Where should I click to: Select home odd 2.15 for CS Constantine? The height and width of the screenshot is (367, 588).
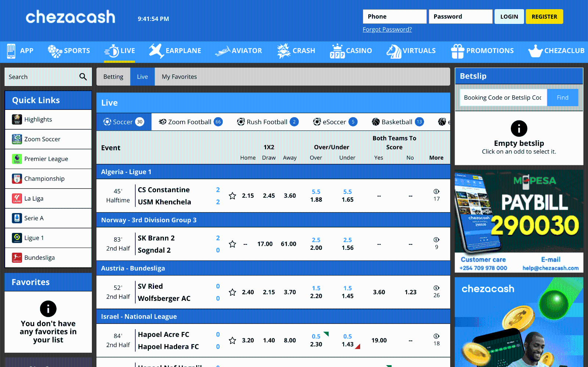click(248, 196)
